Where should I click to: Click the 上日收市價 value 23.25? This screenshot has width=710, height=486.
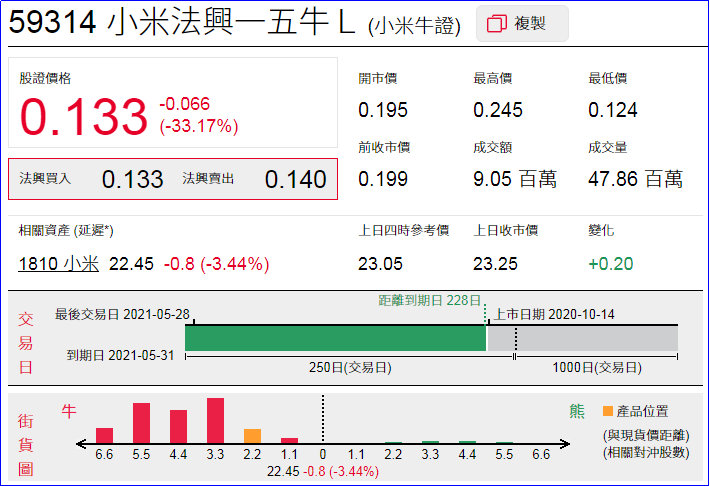coord(495,264)
